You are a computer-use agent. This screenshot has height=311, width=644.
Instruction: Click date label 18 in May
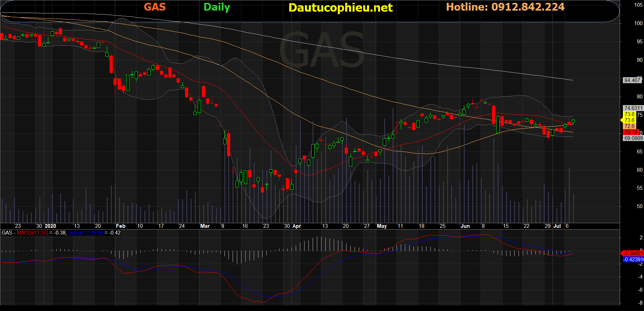422,226
